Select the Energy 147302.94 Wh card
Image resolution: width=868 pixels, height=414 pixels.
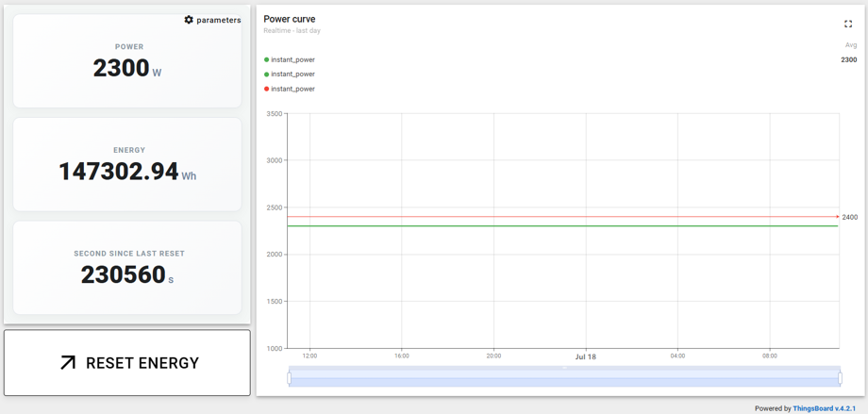click(x=127, y=164)
